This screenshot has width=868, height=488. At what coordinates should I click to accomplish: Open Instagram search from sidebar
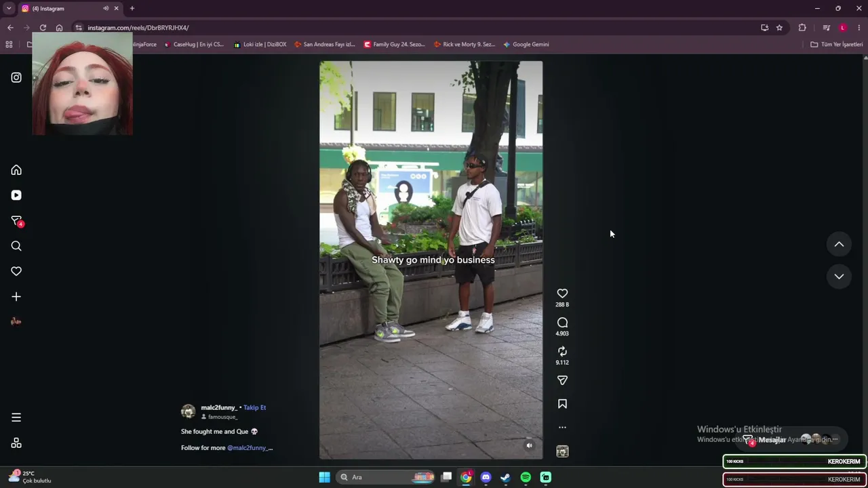[16, 246]
